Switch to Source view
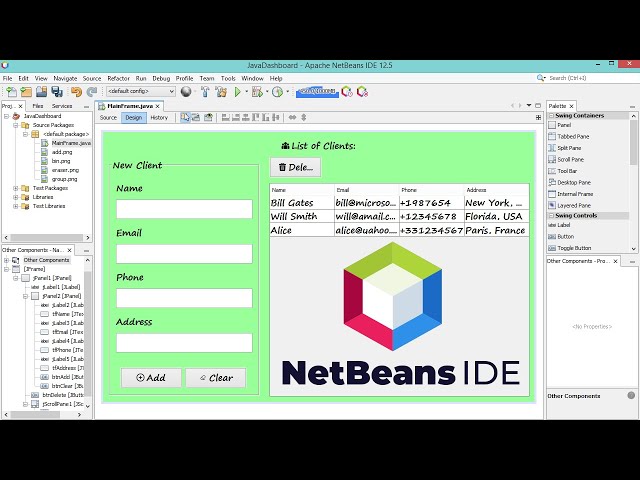This screenshot has height=480, width=640. (108, 118)
